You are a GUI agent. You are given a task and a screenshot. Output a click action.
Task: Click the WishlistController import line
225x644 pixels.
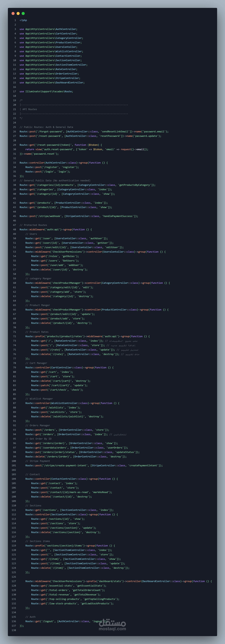pyautogui.click(x=51, y=52)
